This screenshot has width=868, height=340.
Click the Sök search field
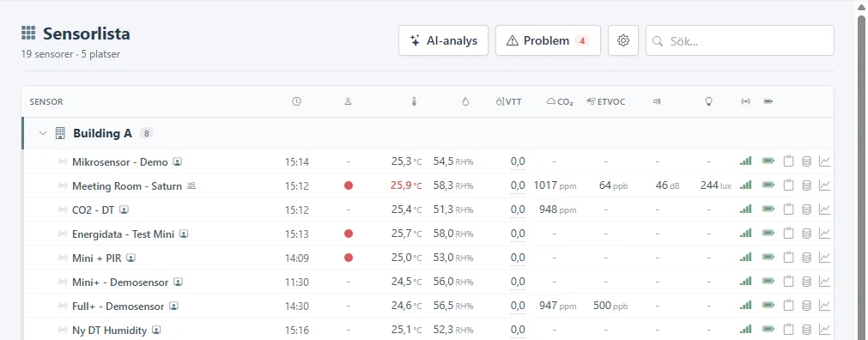pos(739,40)
